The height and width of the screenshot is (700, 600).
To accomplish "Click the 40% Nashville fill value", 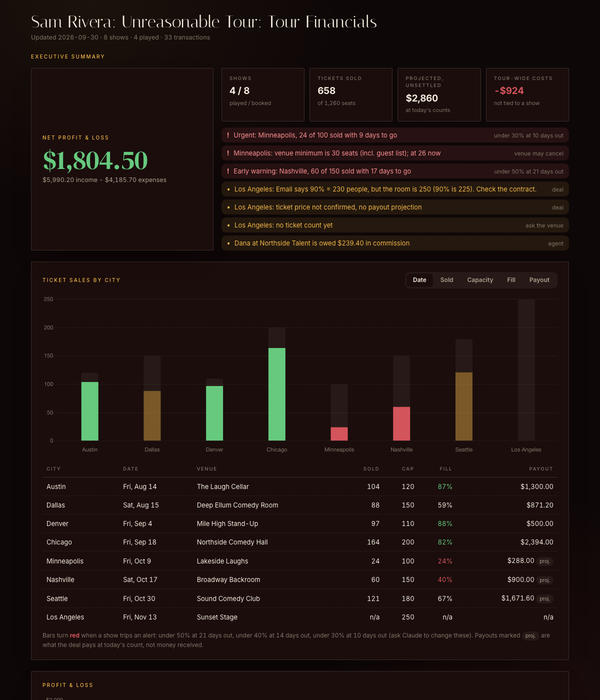I will pyautogui.click(x=445, y=579).
